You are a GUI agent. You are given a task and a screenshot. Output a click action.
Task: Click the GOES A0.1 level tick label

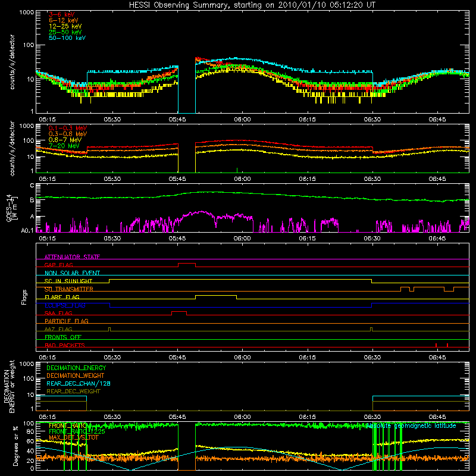click(x=27, y=230)
